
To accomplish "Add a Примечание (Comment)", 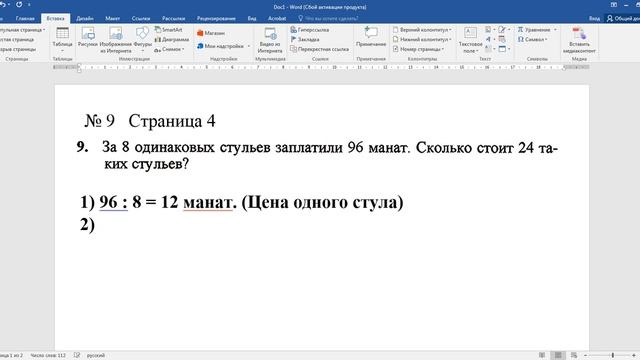I will tap(371, 37).
